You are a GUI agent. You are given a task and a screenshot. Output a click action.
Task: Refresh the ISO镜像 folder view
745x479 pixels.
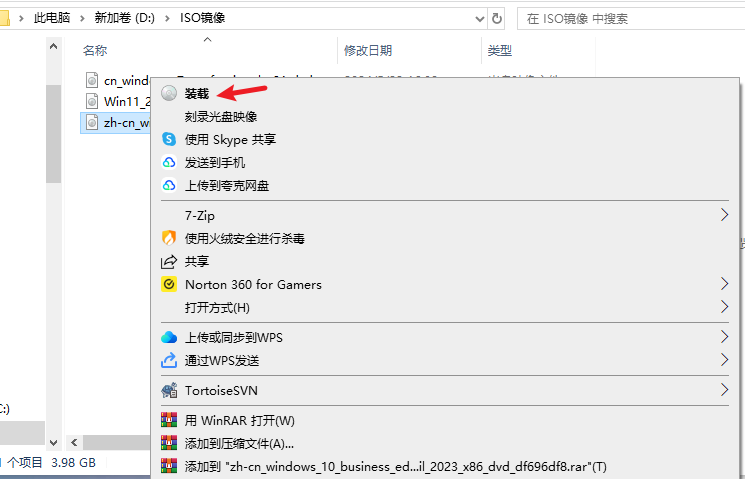coord(497,18)
